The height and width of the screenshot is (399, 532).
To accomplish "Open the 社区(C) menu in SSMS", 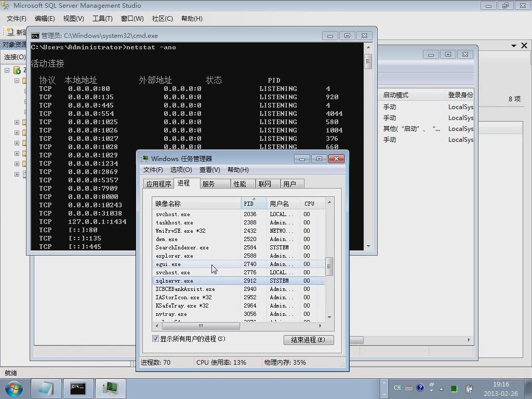I will click(x=163, y=19).
